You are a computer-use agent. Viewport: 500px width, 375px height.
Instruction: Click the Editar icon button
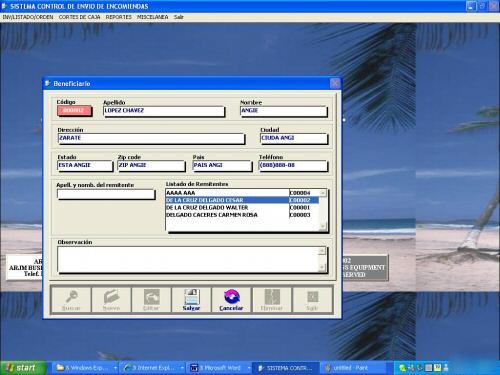[x=151, y=300]
